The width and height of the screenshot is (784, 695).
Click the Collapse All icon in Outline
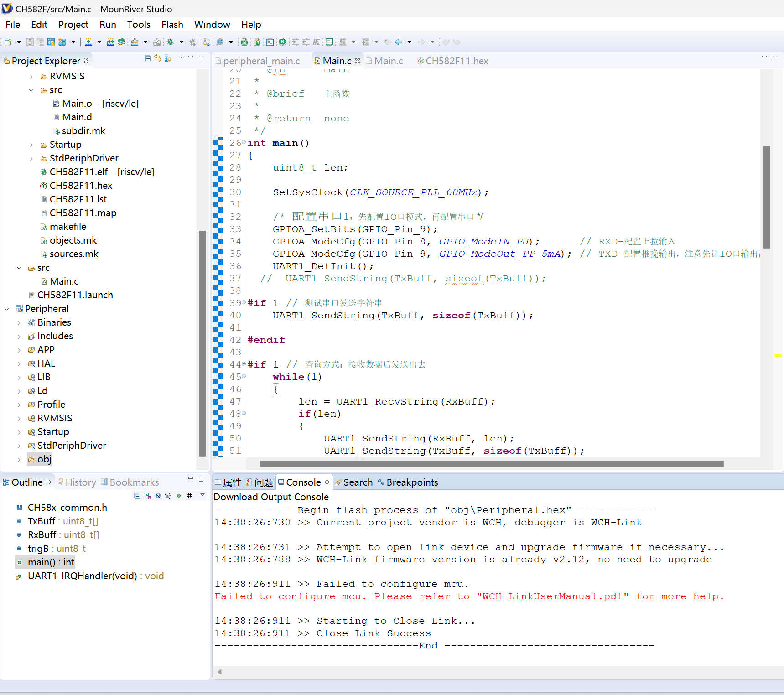coord(137,496)
